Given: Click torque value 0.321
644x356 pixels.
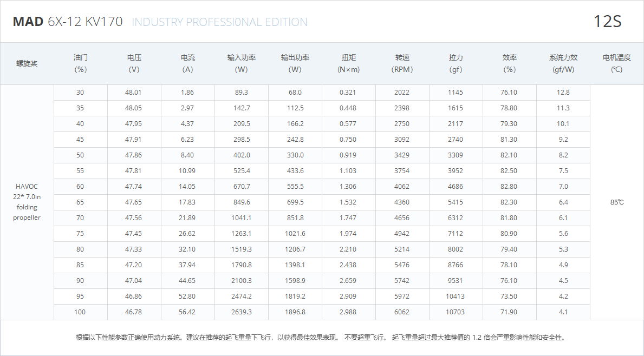Looking at the screenshot, I should tap(348, 93).
